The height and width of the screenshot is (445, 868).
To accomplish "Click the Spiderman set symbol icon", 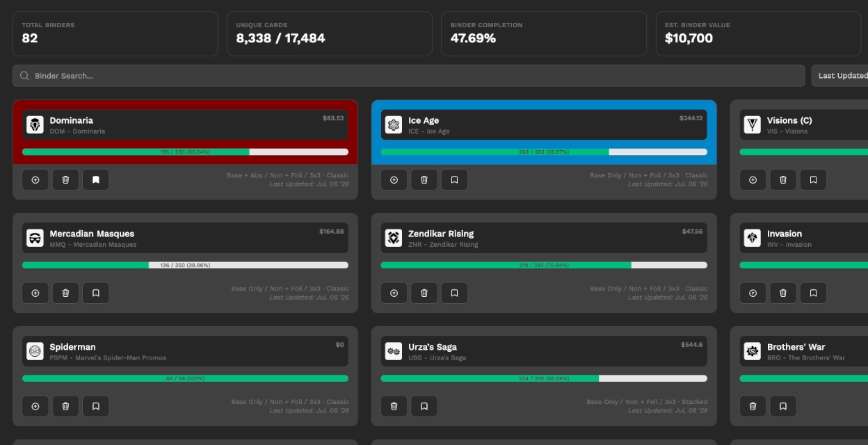I will 35,352.
